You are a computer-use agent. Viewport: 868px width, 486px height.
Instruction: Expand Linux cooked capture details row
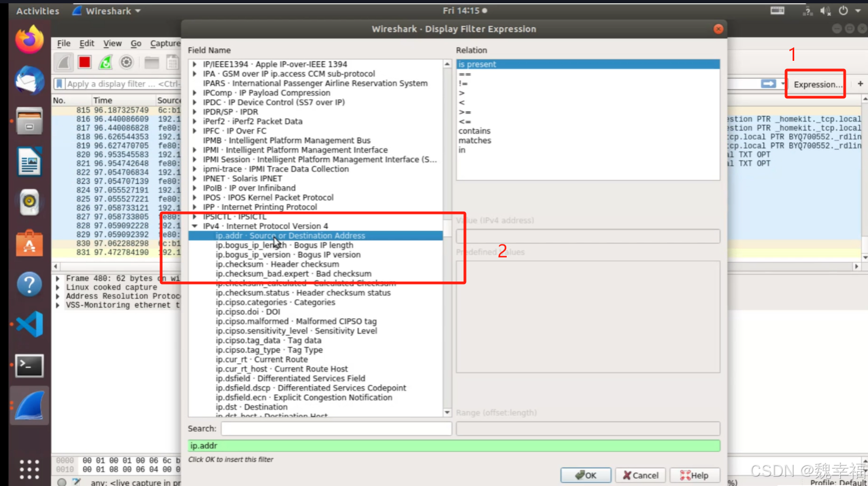pos(58,287)
